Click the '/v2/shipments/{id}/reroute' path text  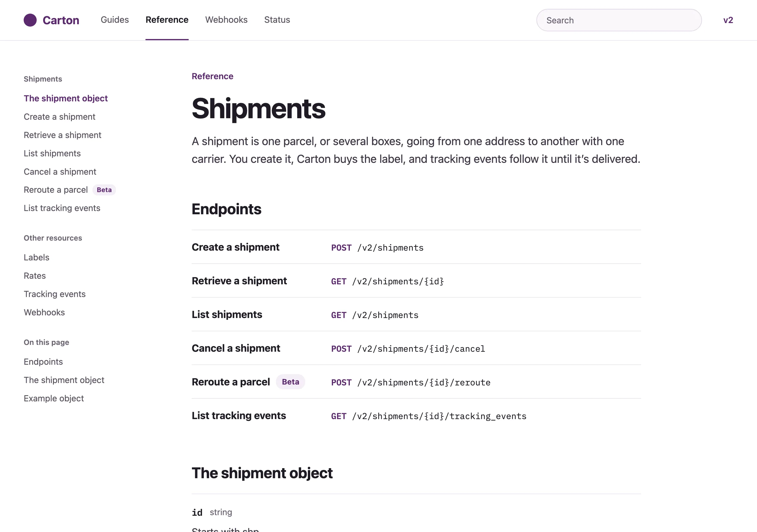[x=424, y=382]
